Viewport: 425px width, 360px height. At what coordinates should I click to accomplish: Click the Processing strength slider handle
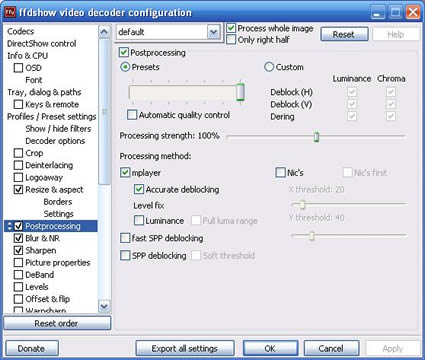click(x=316, y=137)
